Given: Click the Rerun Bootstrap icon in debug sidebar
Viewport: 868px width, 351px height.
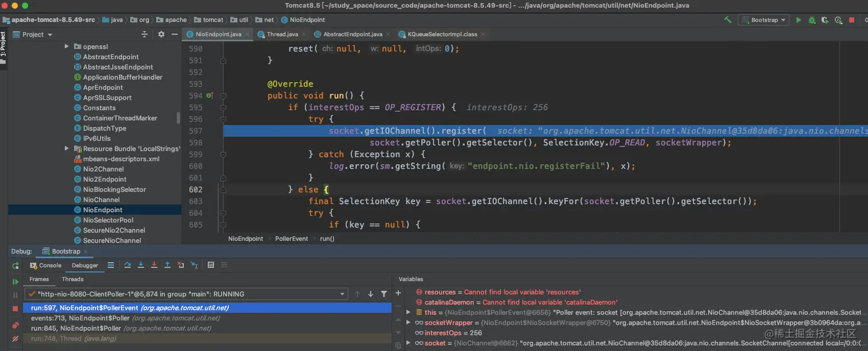Looking at the screenshot, I should (x=15, y=266).
